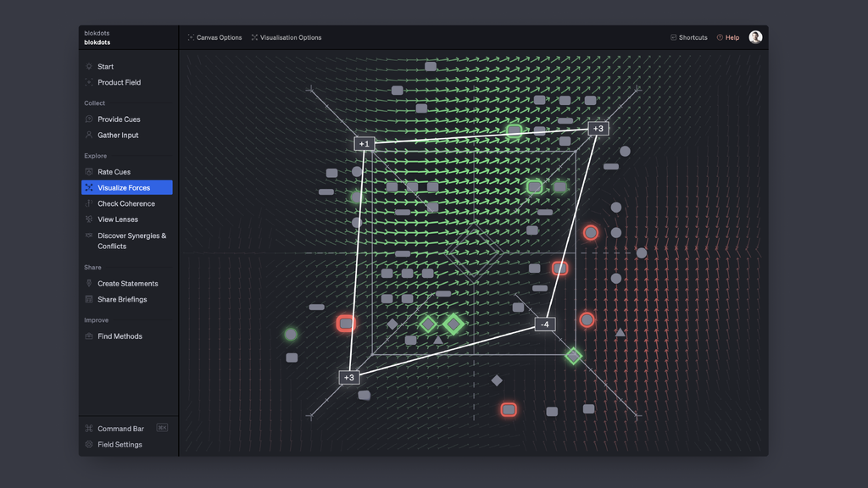Open Check Coherence
This screenshot has height=488, width=868.
127,203
